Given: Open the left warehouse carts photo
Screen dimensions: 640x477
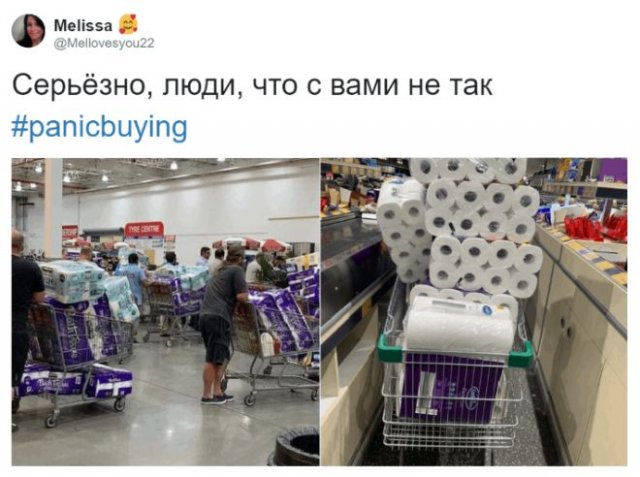Looking at the screenshot, I should [x=165, y=312].
